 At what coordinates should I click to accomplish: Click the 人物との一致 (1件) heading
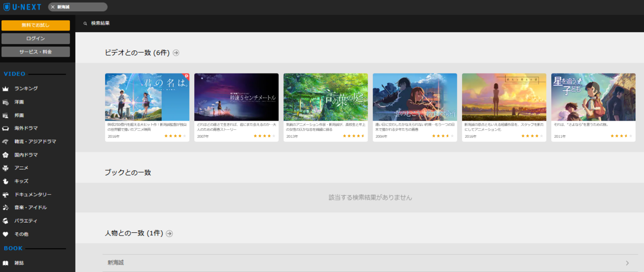(134, 233)
